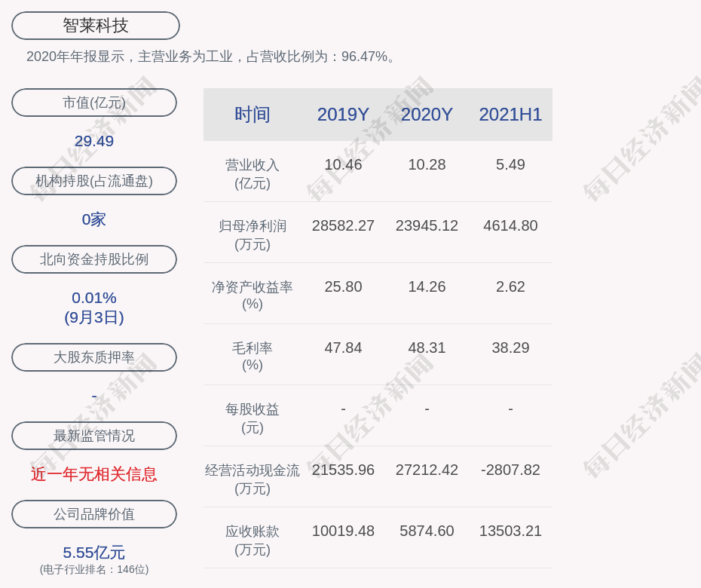The image size is (701, 588).
Task: Toggle the 2020Y column header
Action: (x=427, y=115)
